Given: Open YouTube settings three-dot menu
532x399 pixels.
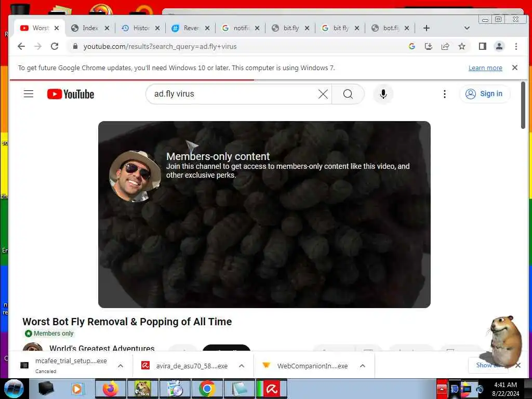Looking at the screenshot, I should tap(445, 94).
